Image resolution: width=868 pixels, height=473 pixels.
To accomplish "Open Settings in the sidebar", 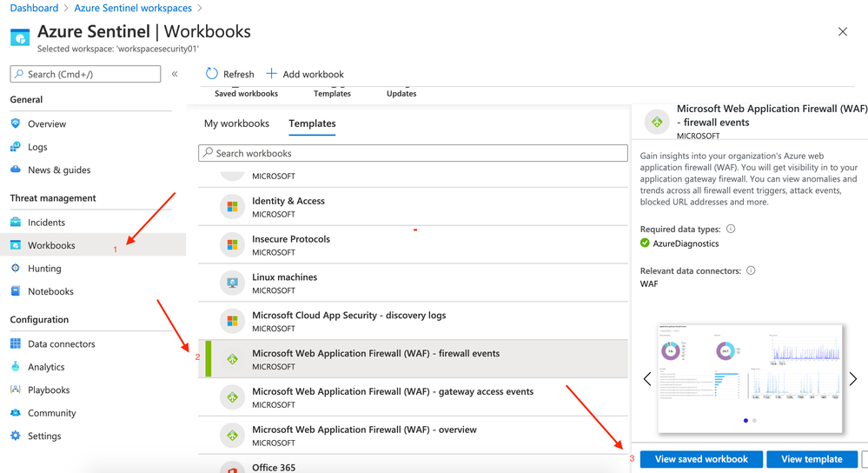I will click(x=44, y=436).
